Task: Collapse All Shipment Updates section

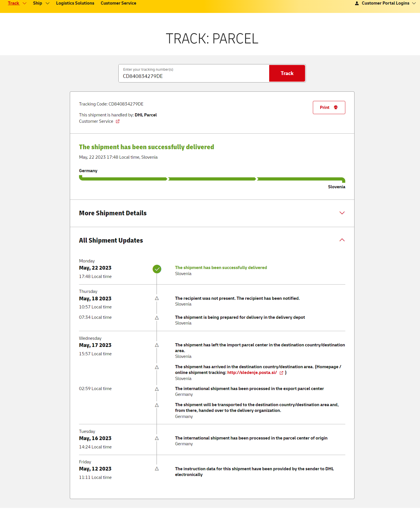Action: pos(342,240)
